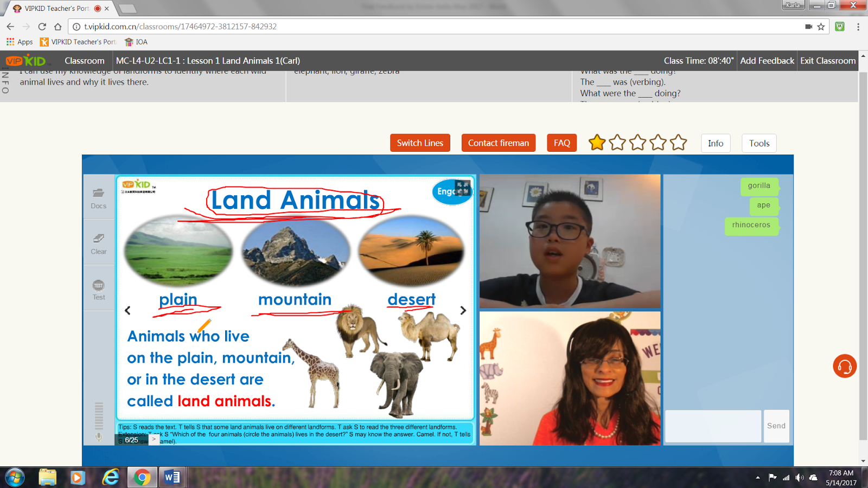Viewport: 868px width, 488px height.
Task: Award the third star
Action: point(637,143)
